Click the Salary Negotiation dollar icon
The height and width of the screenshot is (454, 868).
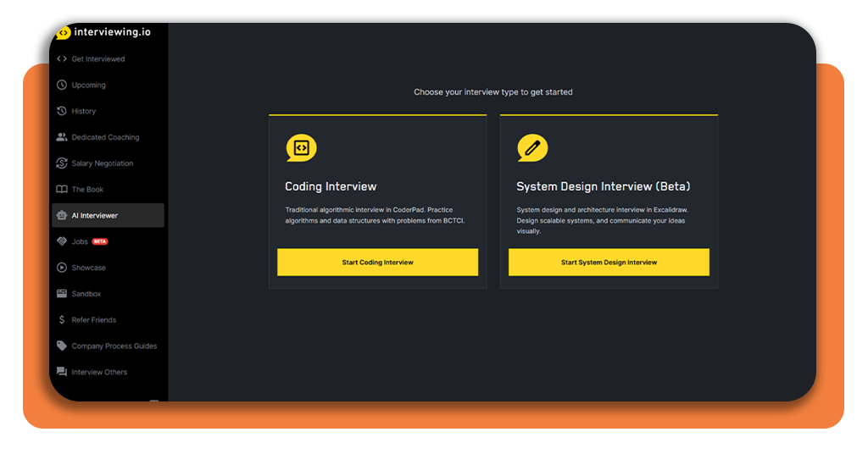point(62,163)
